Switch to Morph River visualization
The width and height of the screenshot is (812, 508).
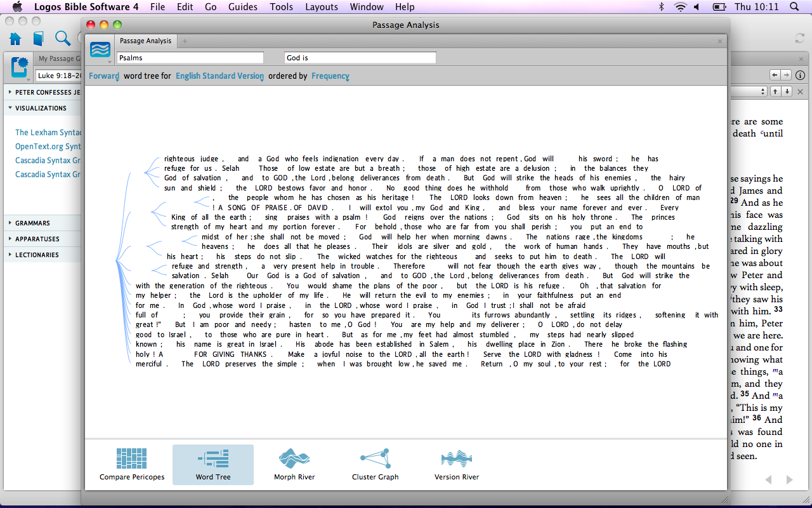tap(294, 464)
